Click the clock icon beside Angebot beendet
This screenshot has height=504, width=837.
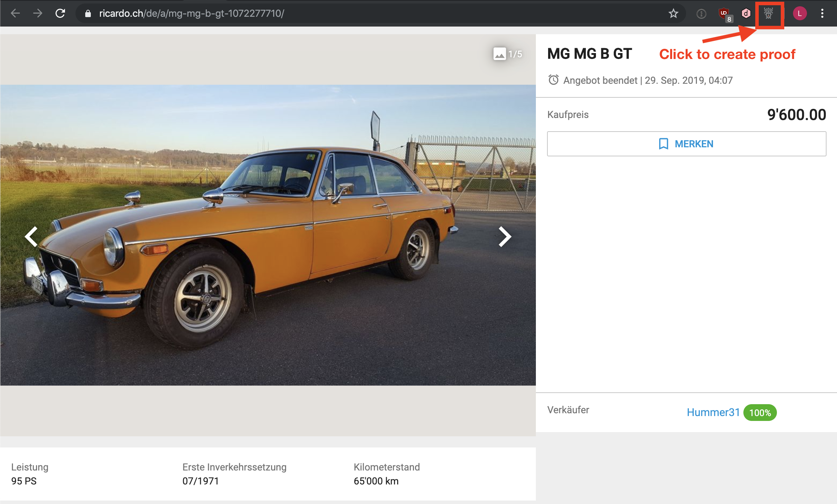click(553, 80)
